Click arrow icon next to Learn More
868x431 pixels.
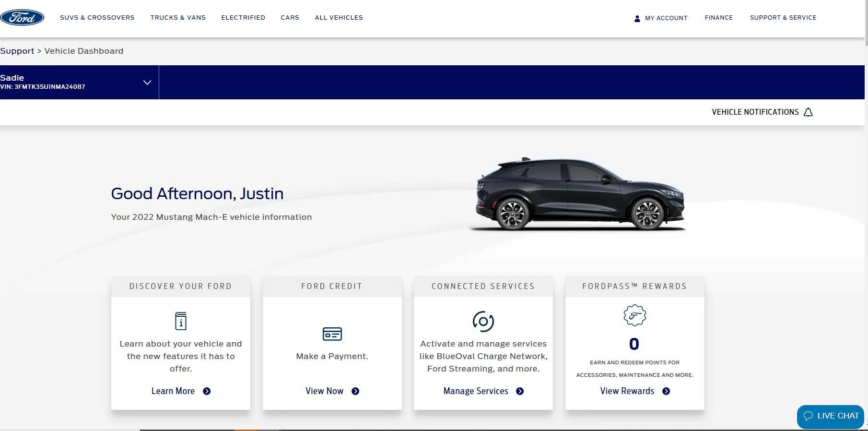[x=207, y=391]
